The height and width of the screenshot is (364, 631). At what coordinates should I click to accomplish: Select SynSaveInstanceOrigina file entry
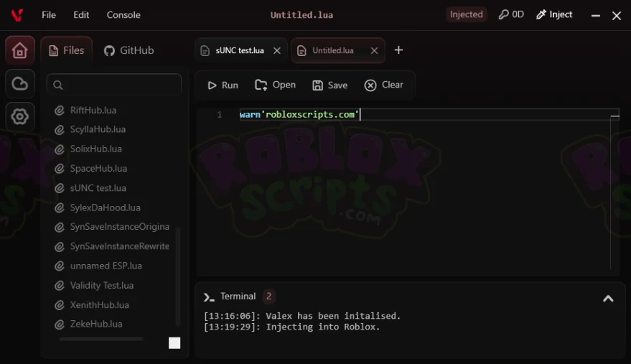[x=119, y=227]
